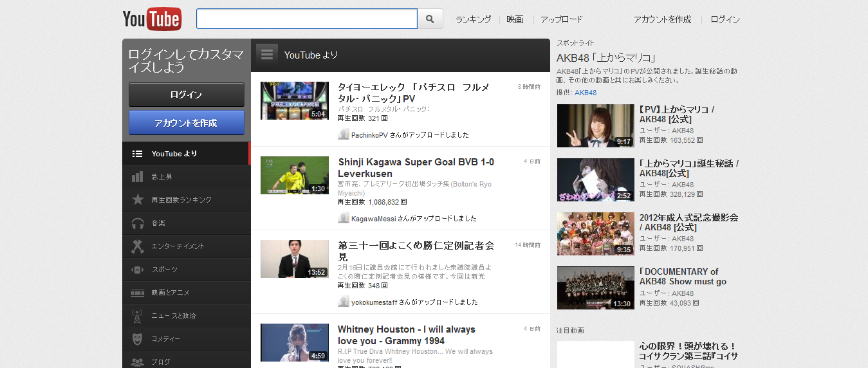The width and height of the screenshot is (868, 368).
Task: Click アカウントを作成 in the top bar
Action: [662, 19]
